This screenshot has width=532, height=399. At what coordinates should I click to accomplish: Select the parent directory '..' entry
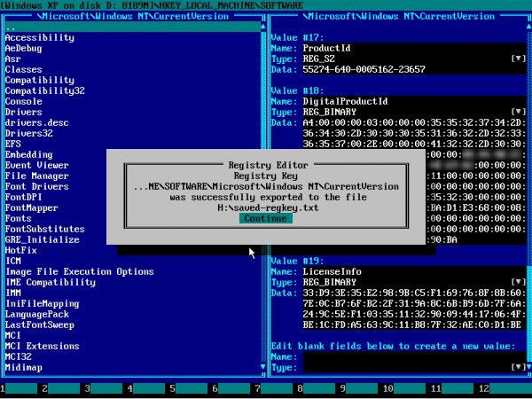133,27
